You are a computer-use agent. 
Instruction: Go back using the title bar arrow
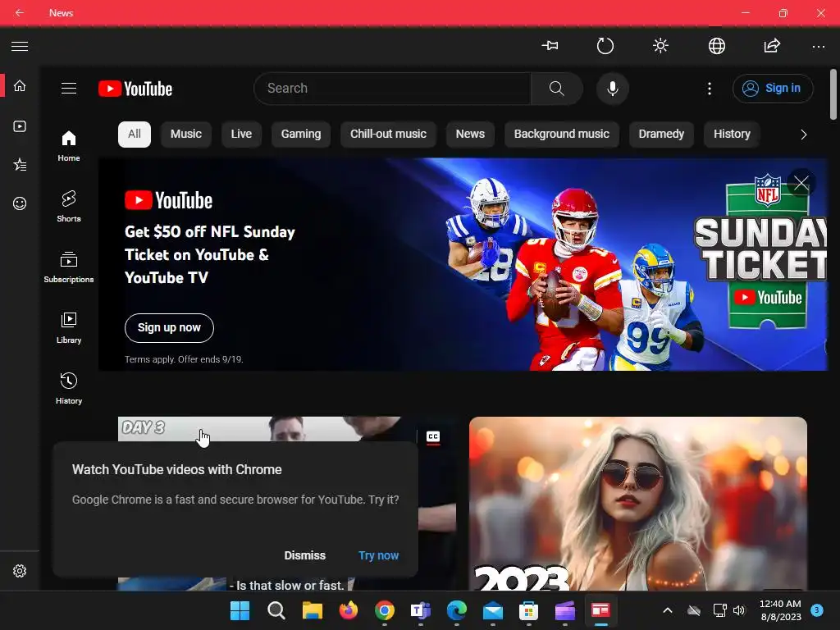[20, 12]
